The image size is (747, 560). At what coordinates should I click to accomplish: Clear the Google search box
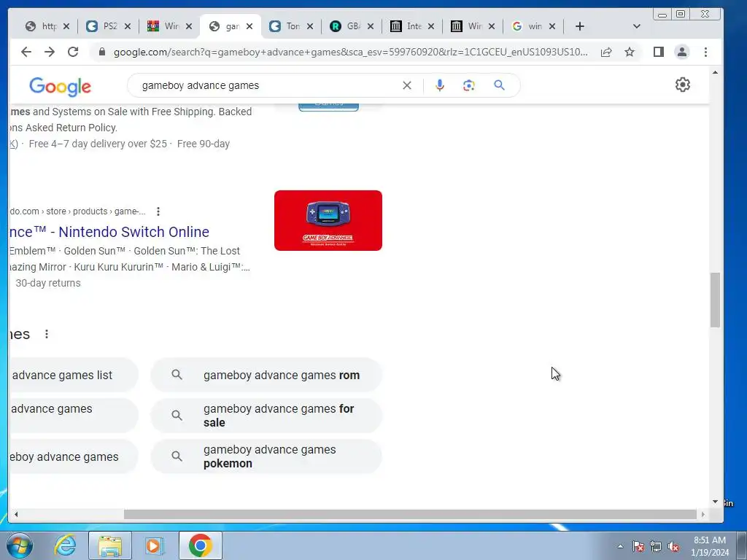407,85
